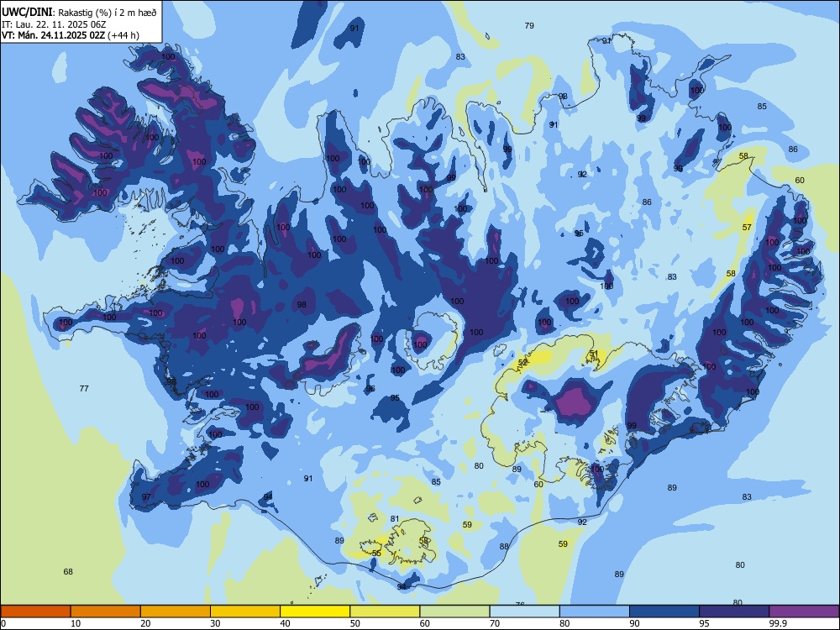Click the humidity value 68 on the map
The image size is (840, 630).
[68, 571]
